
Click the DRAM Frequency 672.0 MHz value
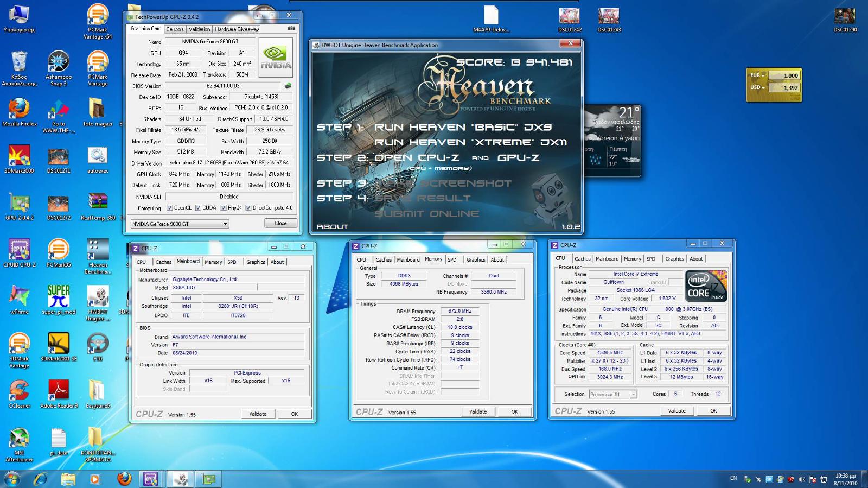(459, 311)
